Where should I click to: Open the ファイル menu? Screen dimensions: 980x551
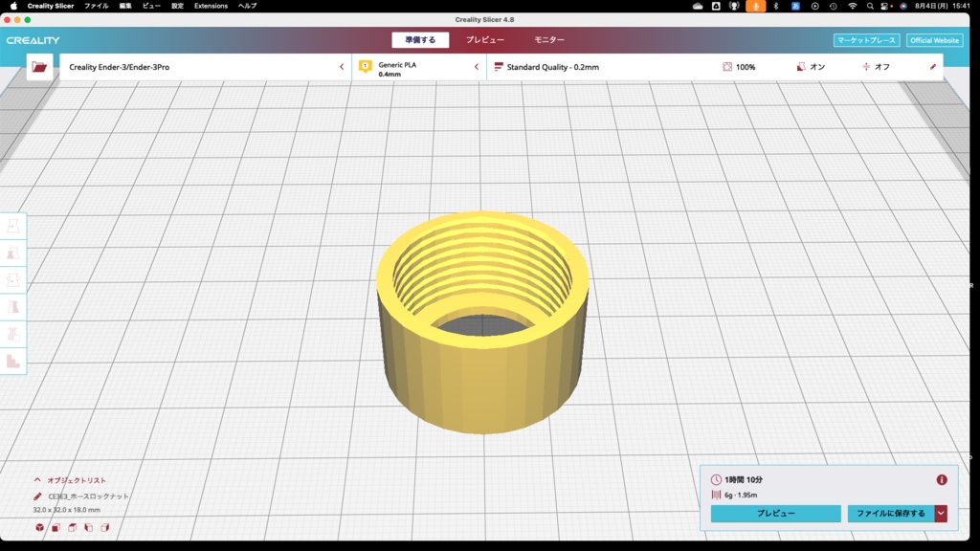pyautogui.click(x=97, y=6)
